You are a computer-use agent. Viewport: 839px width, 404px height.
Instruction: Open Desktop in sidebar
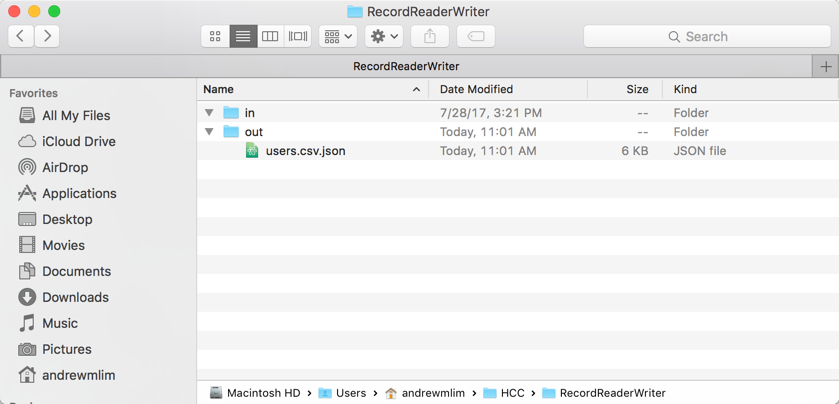[x=67, y=219]
